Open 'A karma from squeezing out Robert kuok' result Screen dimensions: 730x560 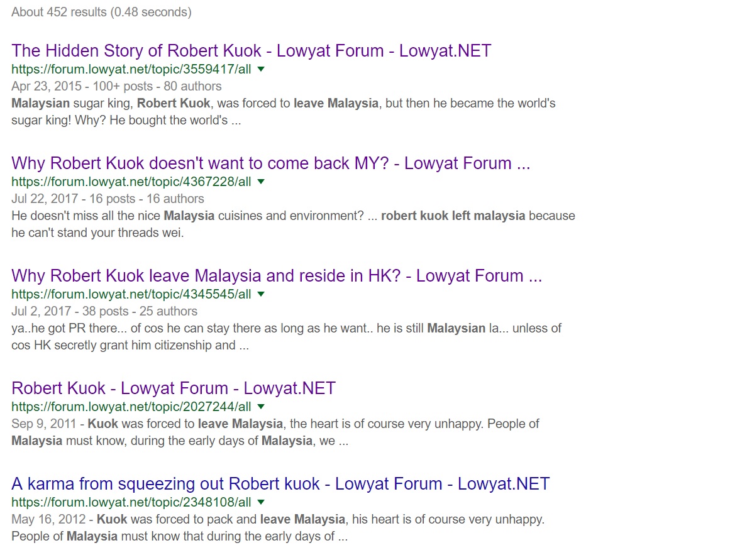(280, 484)
